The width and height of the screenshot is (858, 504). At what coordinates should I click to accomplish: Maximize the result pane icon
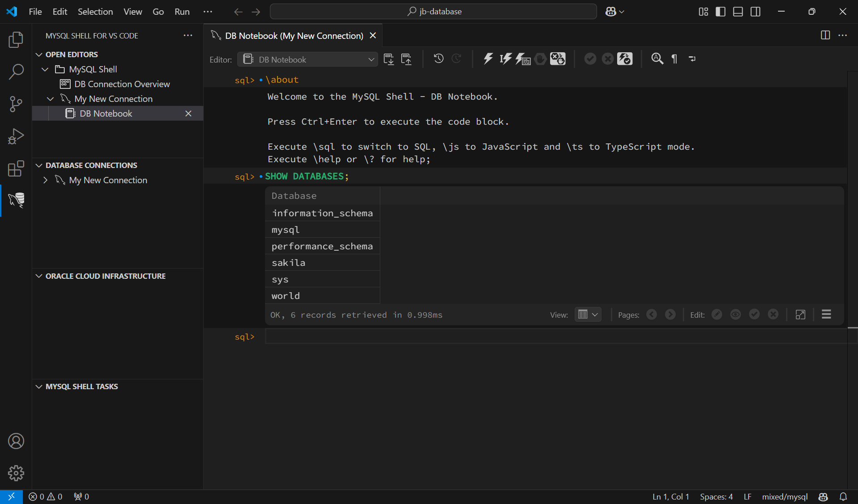(x=800, y=315)
